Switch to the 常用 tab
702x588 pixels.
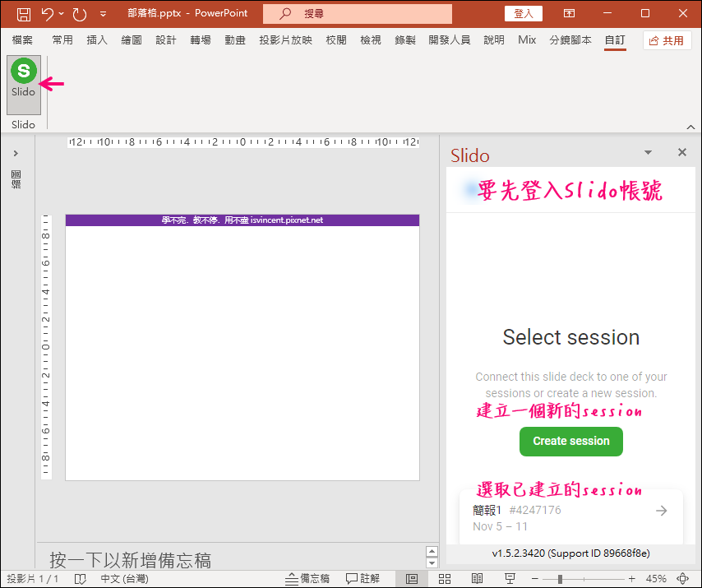pyautogui.click(x=62, y=40)
